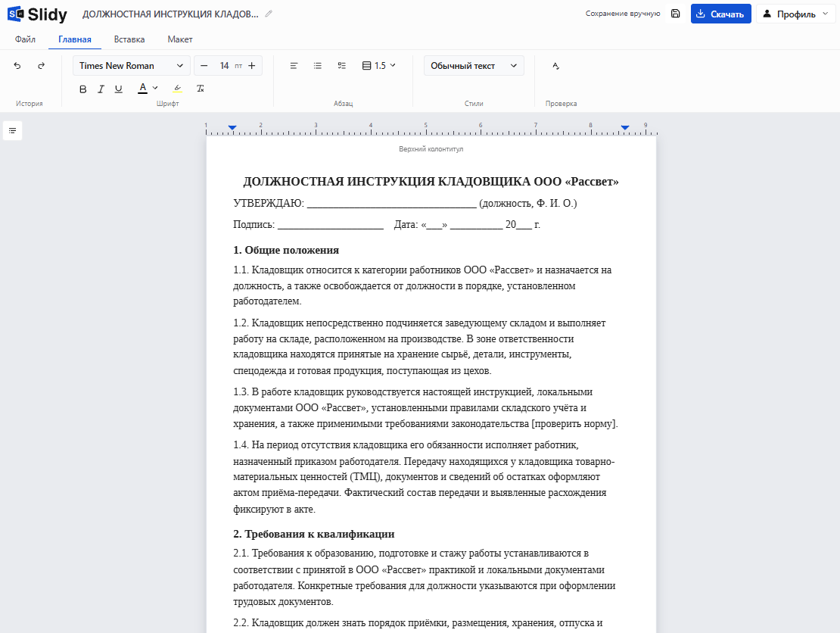This screenshot has height=633, width=840.
Task: Apply the font color A button
Action: [x=142, y=88]
